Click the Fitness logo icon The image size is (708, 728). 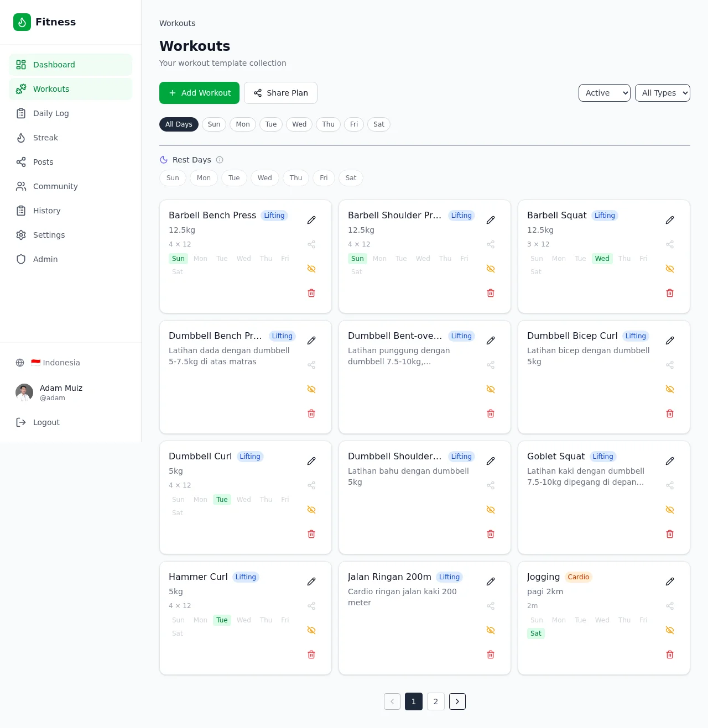pos(22,22)
